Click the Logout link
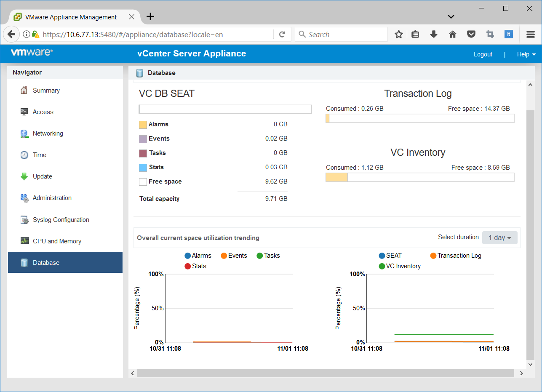Viewport: 542px width, 392px height. pyautogui.click(x=483, y=54)
